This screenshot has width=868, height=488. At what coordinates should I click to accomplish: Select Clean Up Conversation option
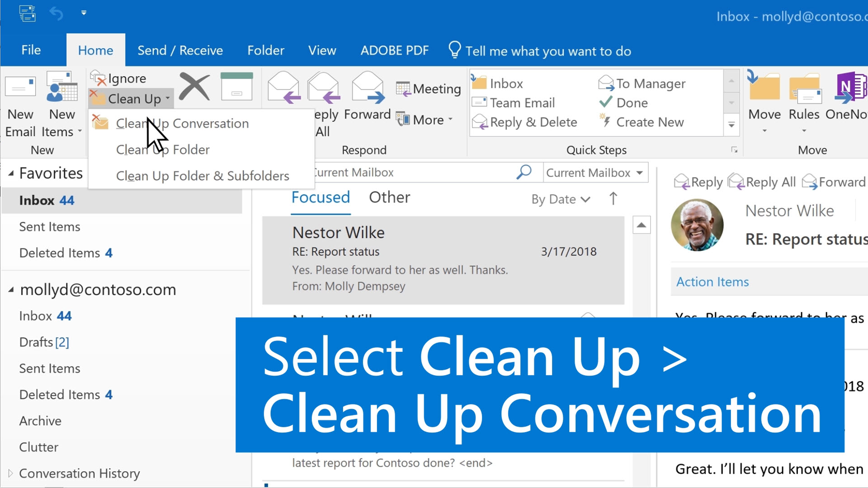pos(183,123)
